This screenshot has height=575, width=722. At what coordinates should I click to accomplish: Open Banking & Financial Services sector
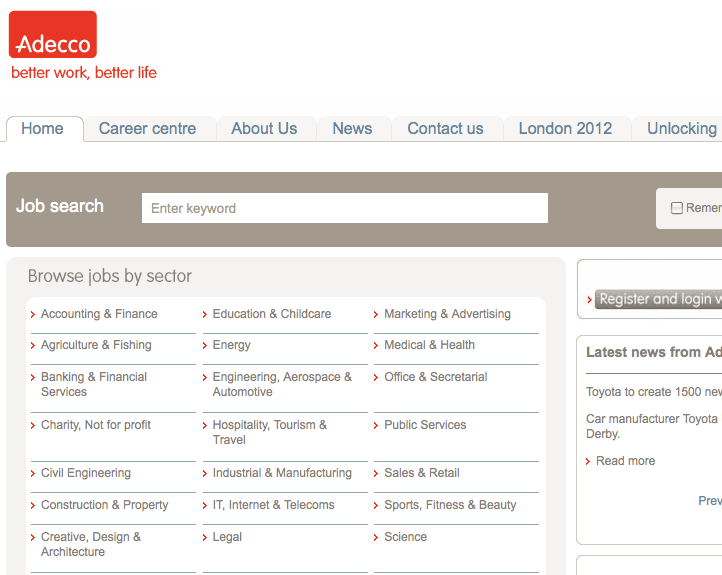pyautogui.click(x=94, y=384)
